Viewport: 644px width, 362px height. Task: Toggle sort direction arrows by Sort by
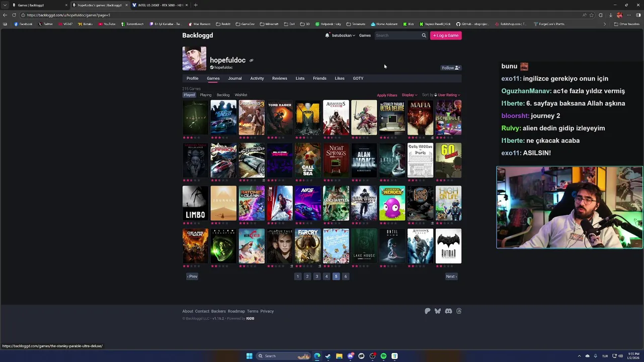point(436,95)
